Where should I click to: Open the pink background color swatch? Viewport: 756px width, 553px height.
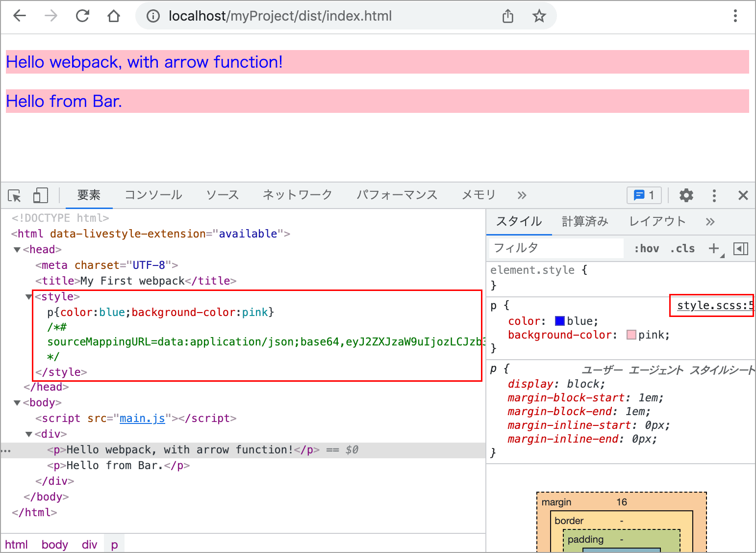point(631,335)
